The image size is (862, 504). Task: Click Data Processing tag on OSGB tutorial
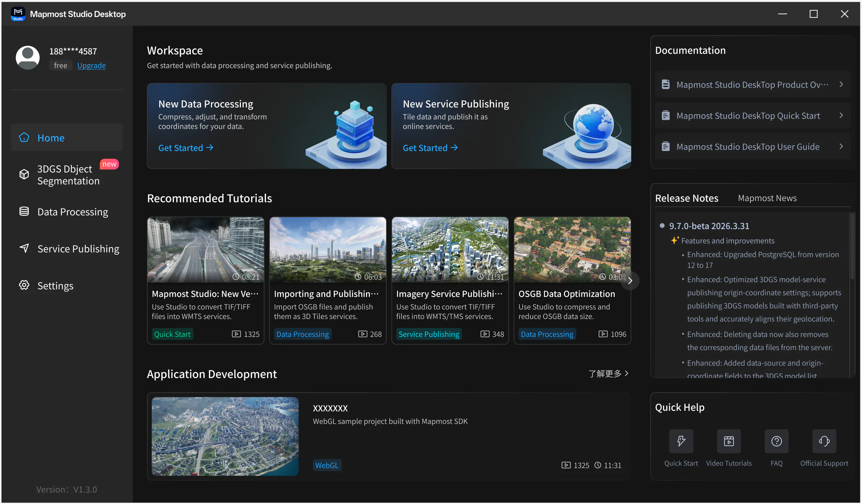pyautogui.click(x=547, y=334)
